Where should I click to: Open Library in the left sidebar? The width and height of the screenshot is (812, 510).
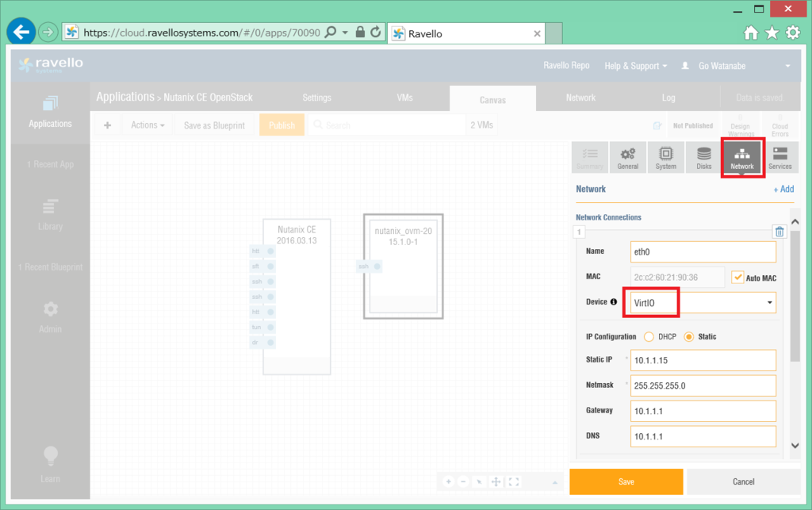coord(50,215)
